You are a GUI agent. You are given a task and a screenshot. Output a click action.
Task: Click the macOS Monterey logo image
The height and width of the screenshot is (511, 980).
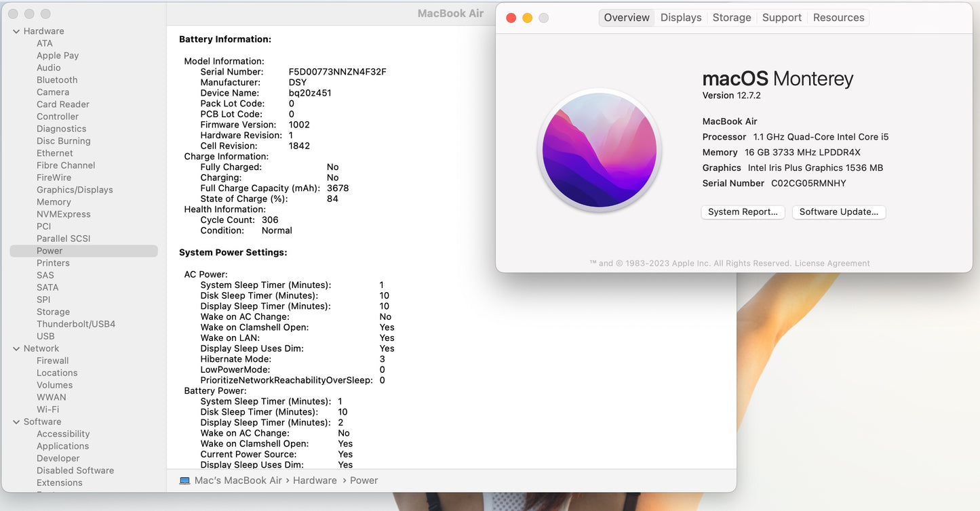[599, 149]
